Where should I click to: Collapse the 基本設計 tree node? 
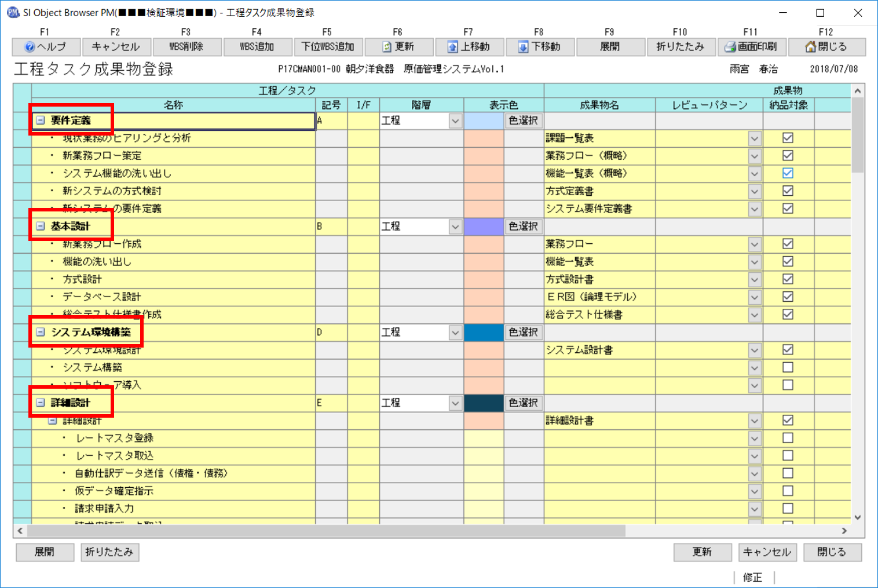41,227
